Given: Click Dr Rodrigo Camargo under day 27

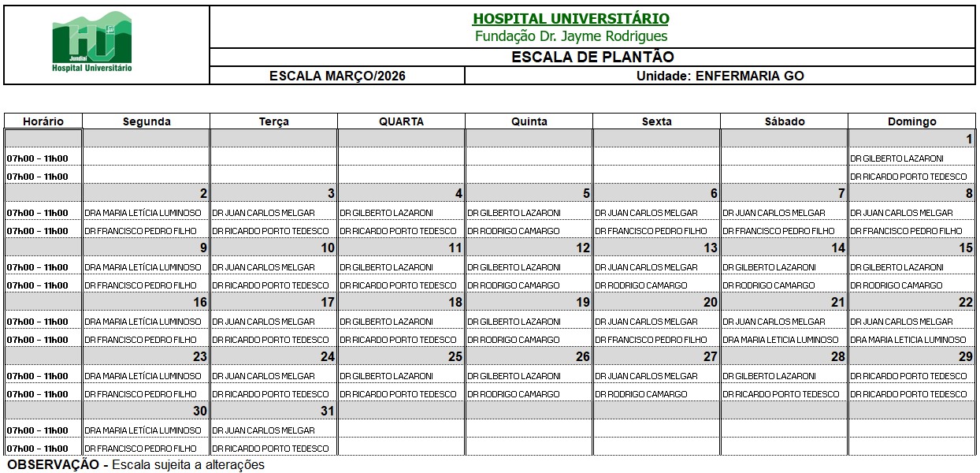Looking at the screenshot, I should [640, 394].
